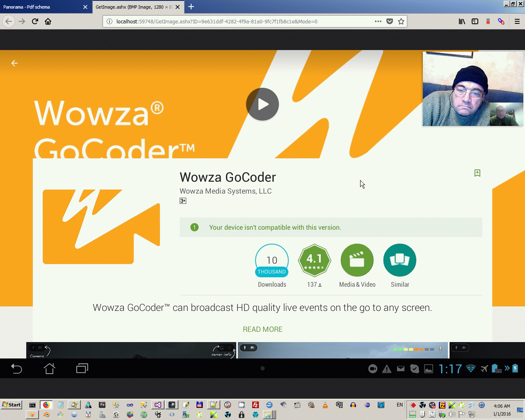Open the second app screenshot thumbnail
This screenshot has width=525, height=420.
pyautogui.click(x=343, y=350)
